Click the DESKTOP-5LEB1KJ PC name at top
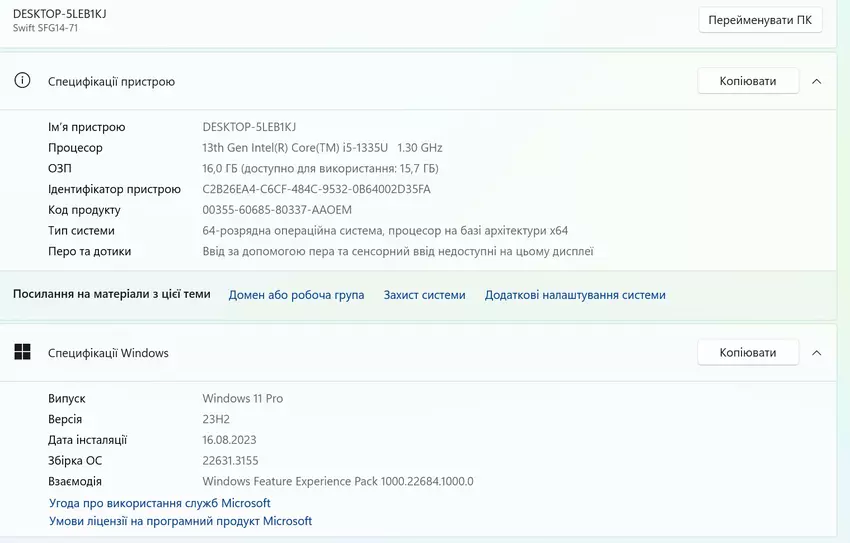 tap(60, 13)
